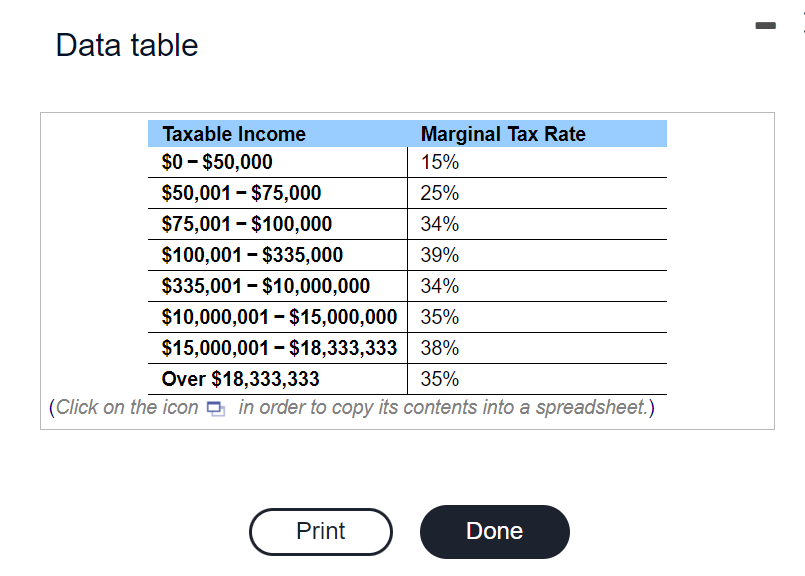Select the Data table heading text
This screenshot has height=576, width=805.
tap(127, 45)
